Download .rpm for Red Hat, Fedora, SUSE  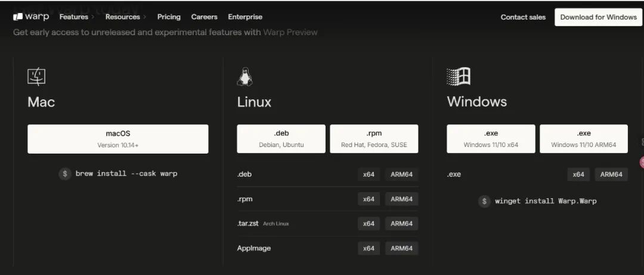point(374,139)
